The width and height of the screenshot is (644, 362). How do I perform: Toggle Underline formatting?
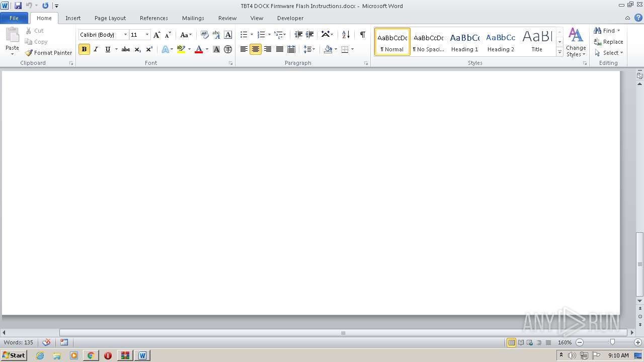coord(108,49)
